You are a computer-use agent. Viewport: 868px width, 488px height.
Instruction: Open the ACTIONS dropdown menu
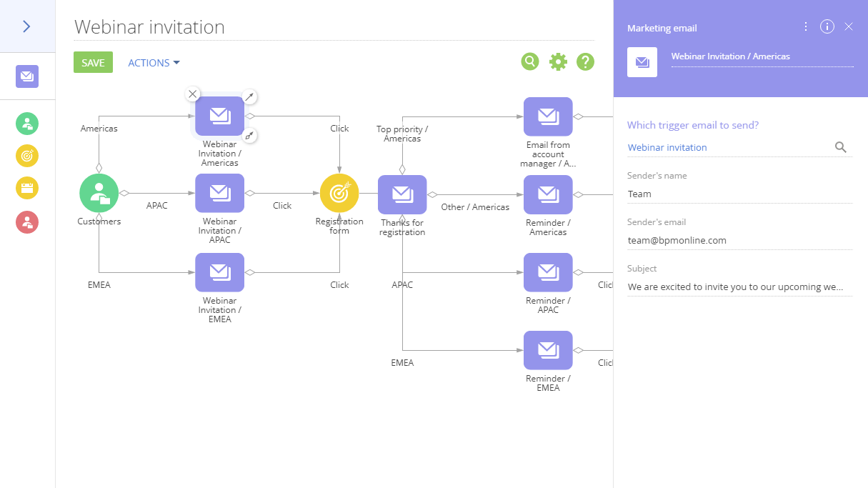tap(154, 63)
